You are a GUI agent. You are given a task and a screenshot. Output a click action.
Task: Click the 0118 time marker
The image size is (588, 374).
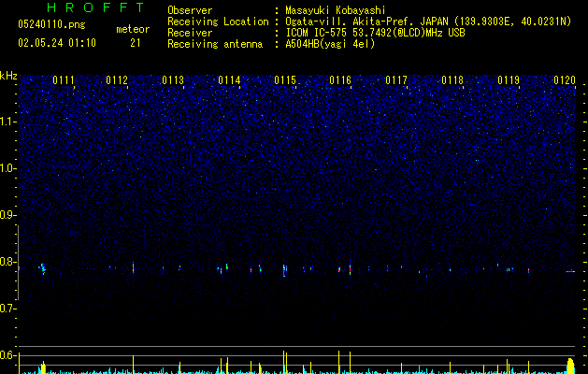[452, 80]
